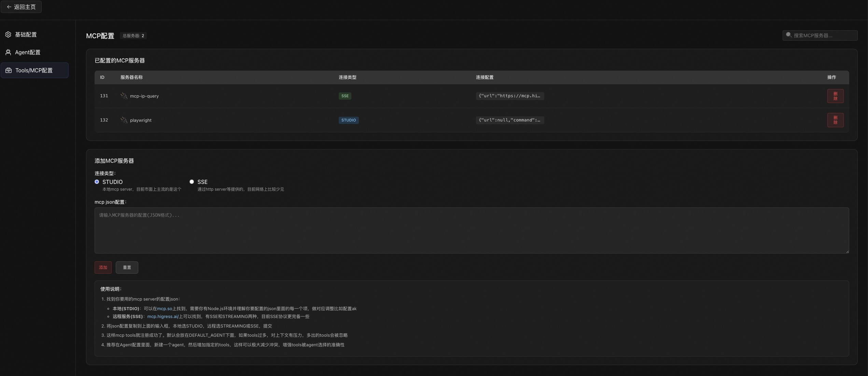
Task: Open the mcp.higress.ai link
Action: pos(163,317)
